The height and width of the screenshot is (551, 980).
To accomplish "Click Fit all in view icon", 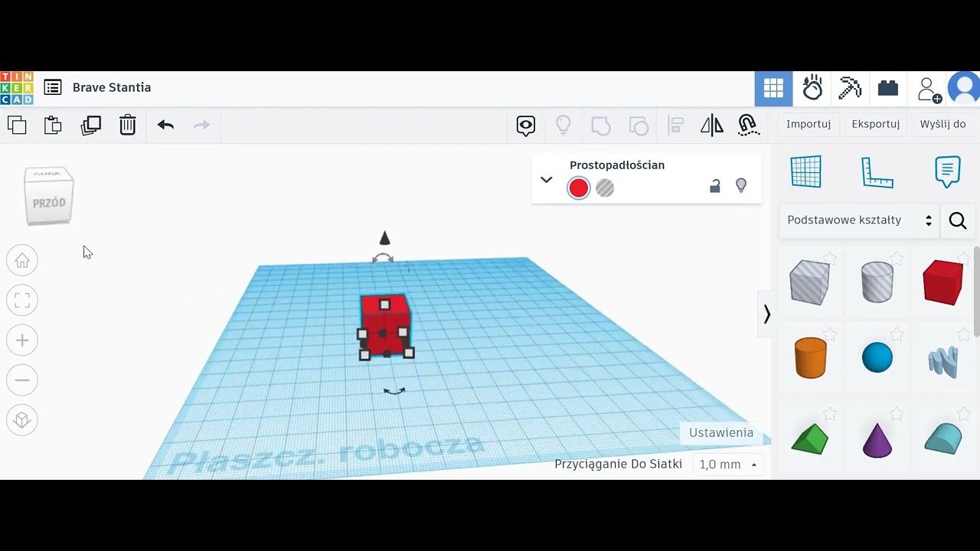I will pos(22,301).
